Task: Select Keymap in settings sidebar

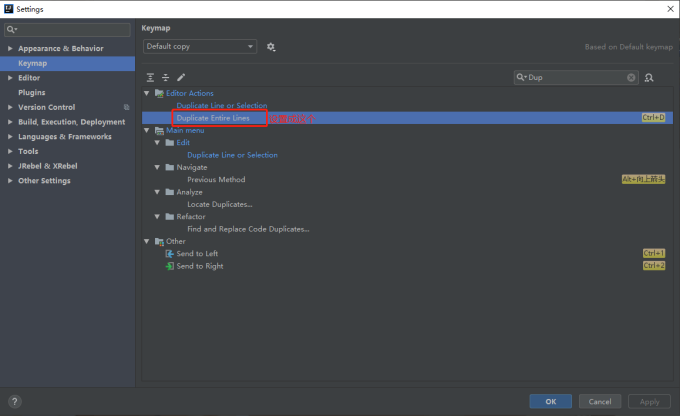Action: 67,63
